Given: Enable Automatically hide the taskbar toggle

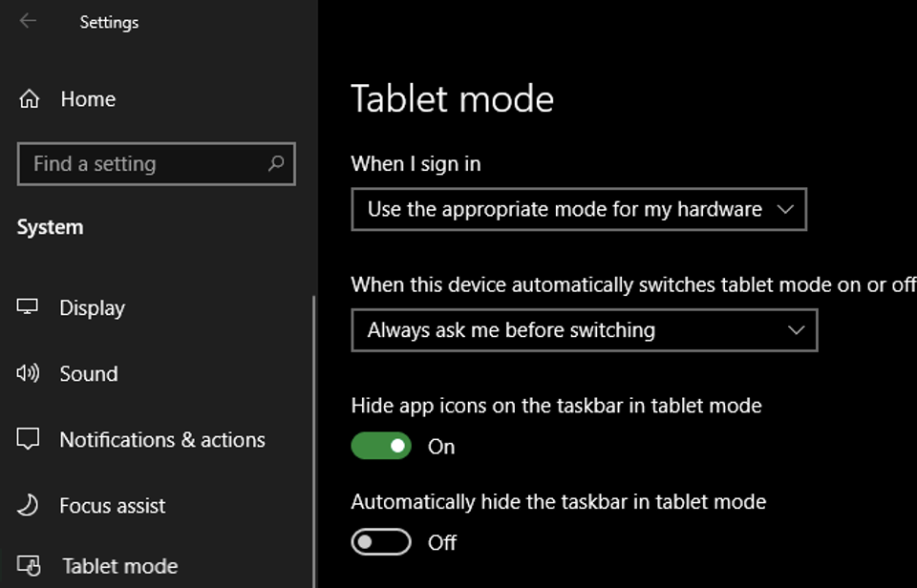Looking at the screenshot, I should pos(381,542).
